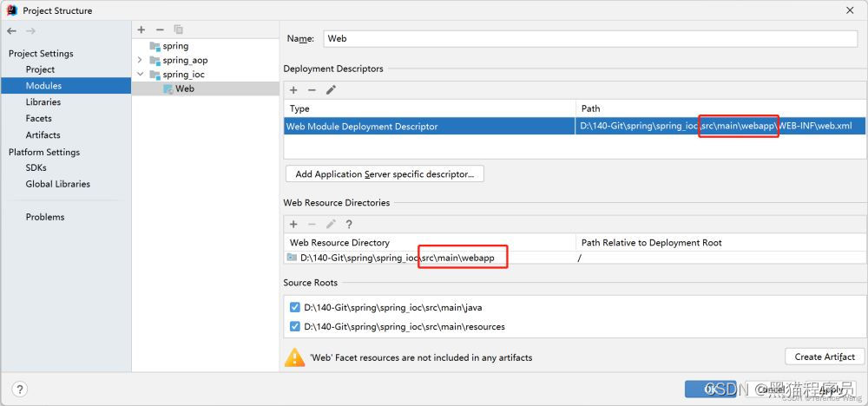Open the Facets settings page
Screen dimensions: 868x406
[38, 118]
